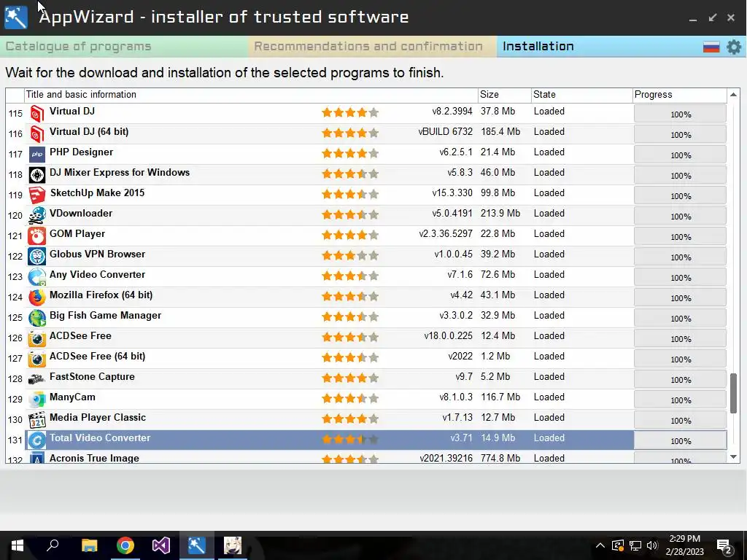
Task: Click the AppWizard logo in the title bar
Action: tap(16, 17)
